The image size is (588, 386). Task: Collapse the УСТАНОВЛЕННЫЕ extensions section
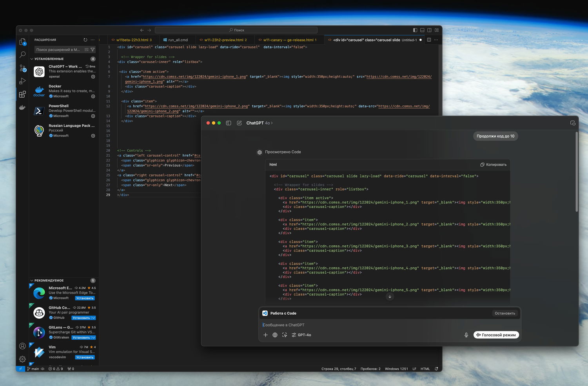(x=32, y=59)
